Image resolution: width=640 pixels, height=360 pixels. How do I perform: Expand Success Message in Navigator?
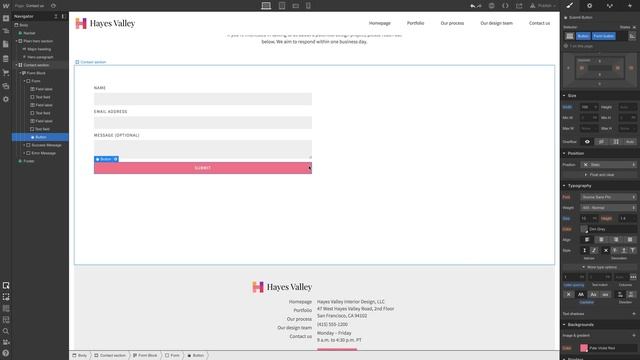tap(24, 145)
